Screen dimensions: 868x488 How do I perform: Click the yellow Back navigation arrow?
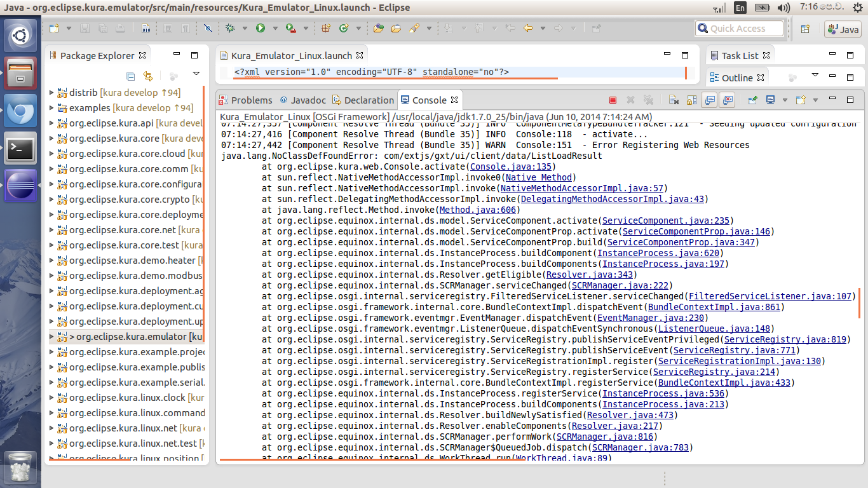[527, 28]
